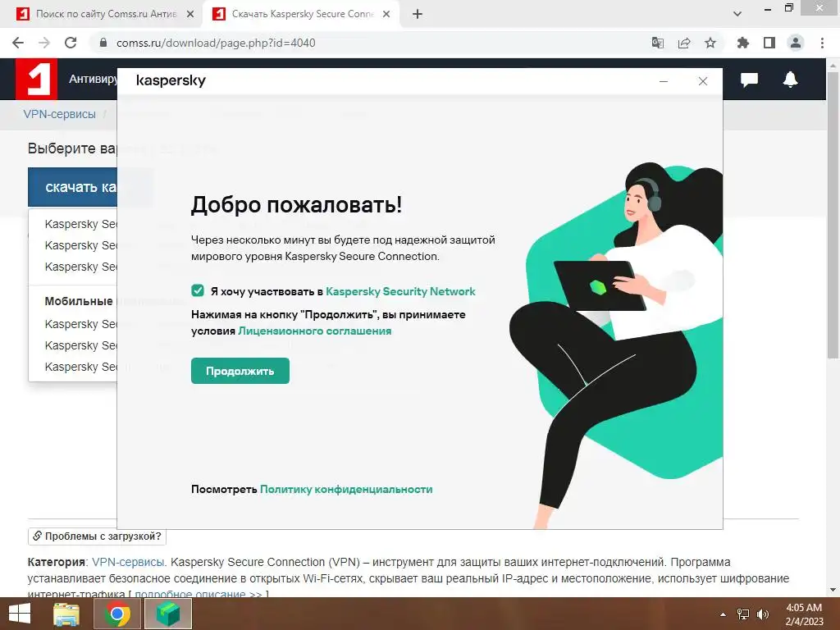Viewport: 840px width, 630px height.
Task: Click VPN-сервисы breadcrumb link
Action: (x=59, y=114)
